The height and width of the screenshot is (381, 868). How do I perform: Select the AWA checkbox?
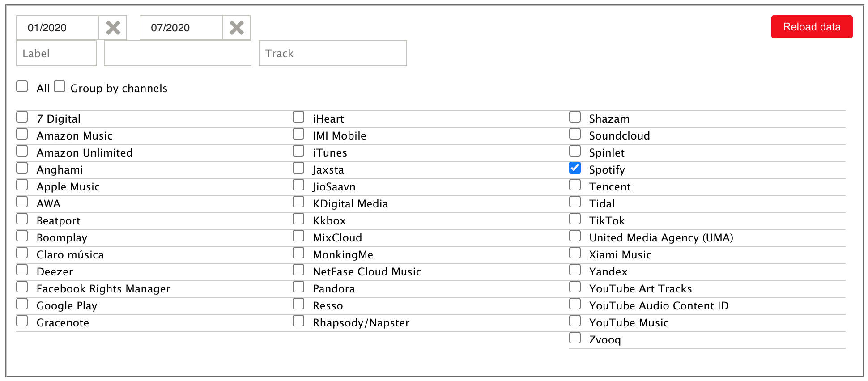[22, 202]
